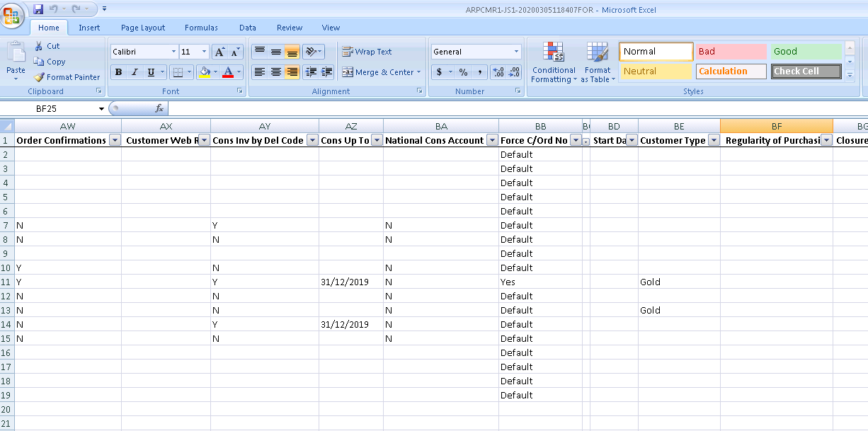This screenshot has width=868, height=431.
Task: Click the Conditional Formatting button
Action: tap(554, 63)
